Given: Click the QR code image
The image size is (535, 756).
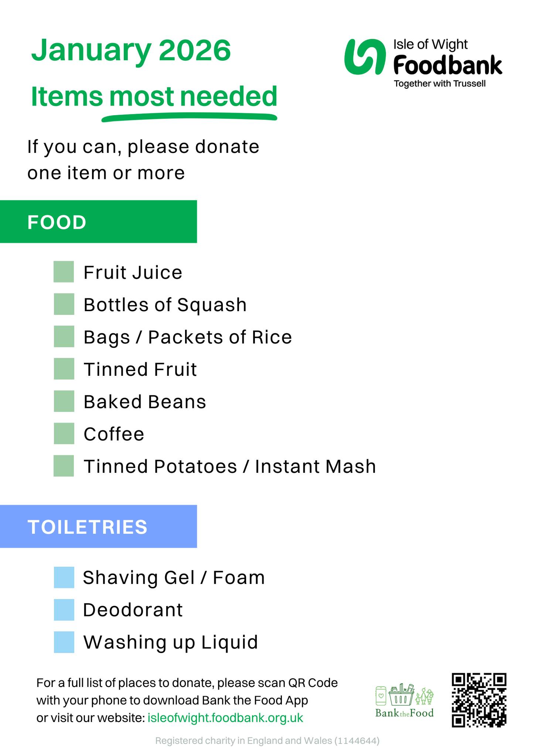Looking at the screenshot, I should (x=478, y=700).
